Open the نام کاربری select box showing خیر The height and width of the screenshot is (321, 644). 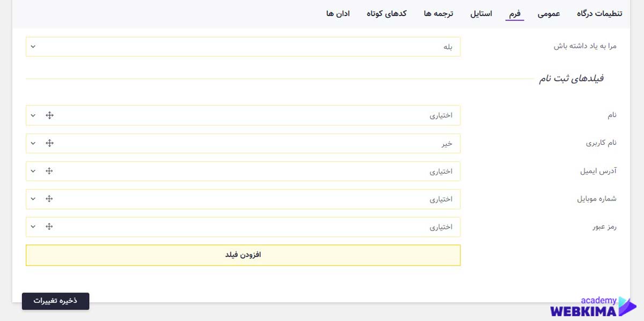pyautogui.click(x=243, y=143)
